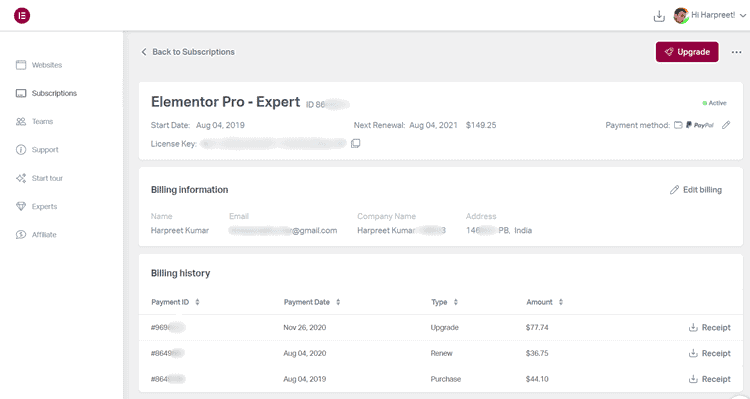Open Support in the sidebar
The image size is (750, 399).
[x=37, y=149]
